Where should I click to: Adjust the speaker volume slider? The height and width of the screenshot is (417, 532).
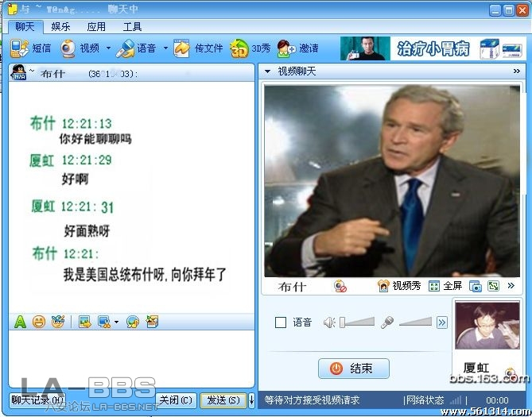(357, 322)
